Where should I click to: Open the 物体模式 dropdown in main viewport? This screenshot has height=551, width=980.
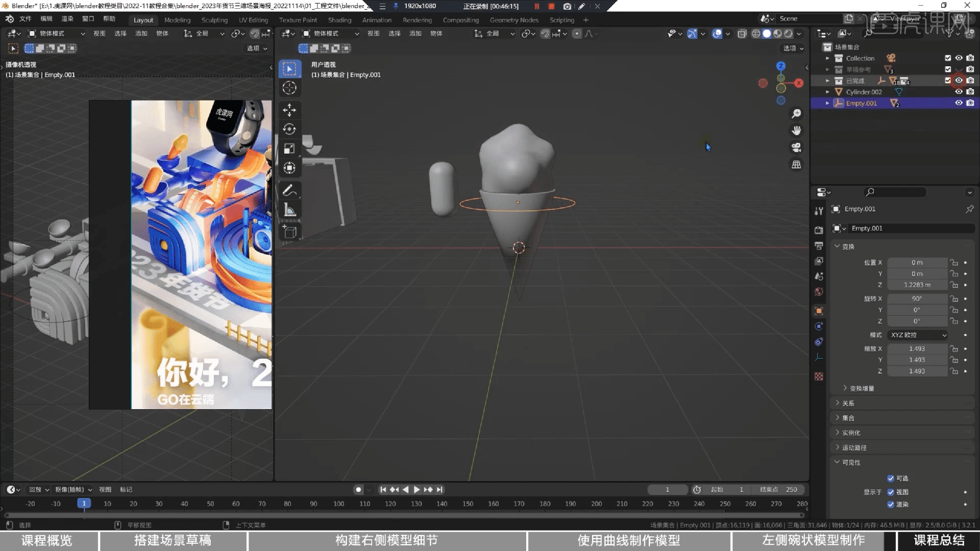click(x=331, y=34)
